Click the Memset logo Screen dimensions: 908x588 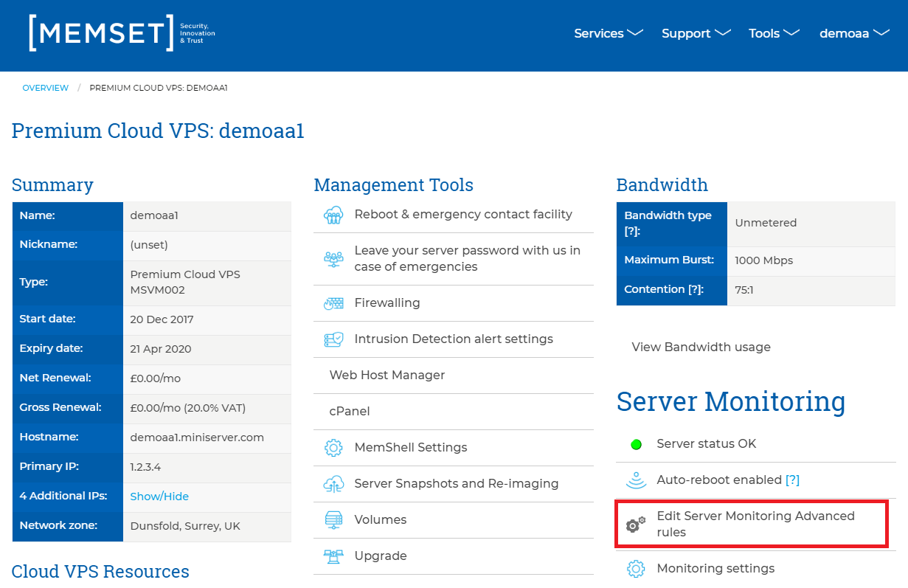(122, 33)
